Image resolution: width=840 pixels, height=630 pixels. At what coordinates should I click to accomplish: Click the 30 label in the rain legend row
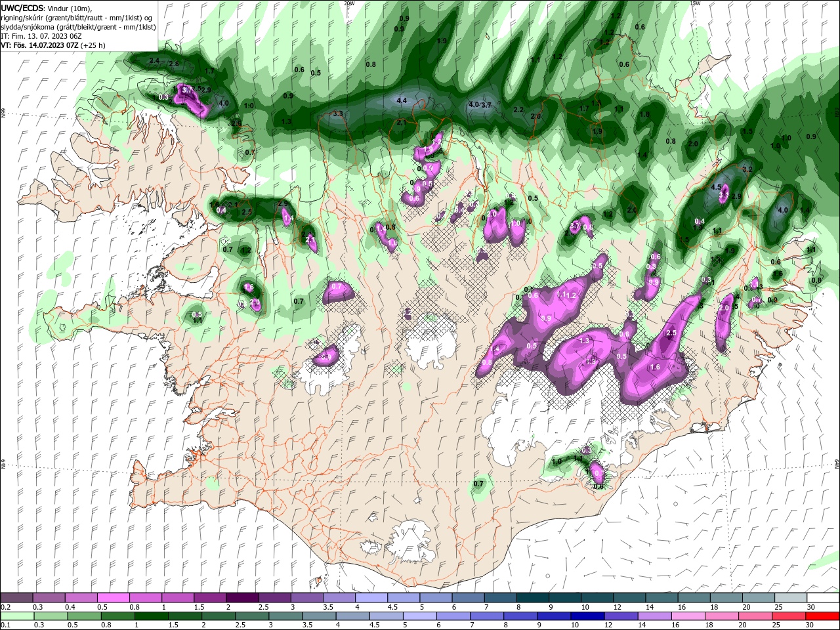(x=811, y=625)
